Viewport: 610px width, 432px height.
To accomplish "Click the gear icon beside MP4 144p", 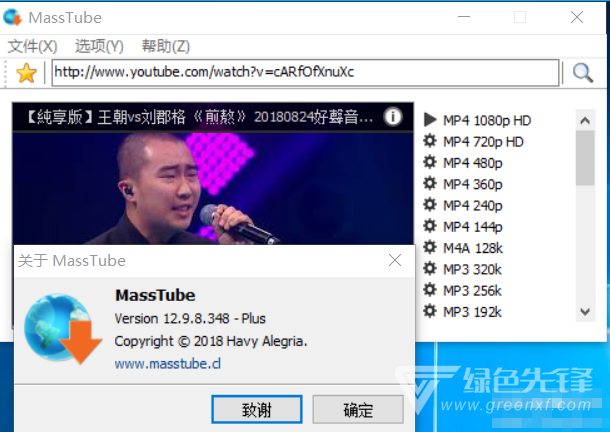I will pyautogui.click(x=430, y=226).
